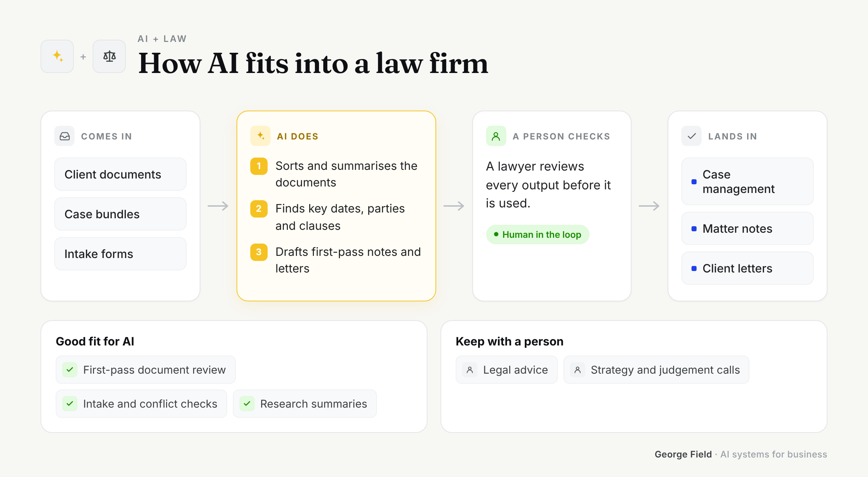Screen dimensions: 868x477
Task: Click the green check beside Intake and conflict checks
Action: [70, 404]
